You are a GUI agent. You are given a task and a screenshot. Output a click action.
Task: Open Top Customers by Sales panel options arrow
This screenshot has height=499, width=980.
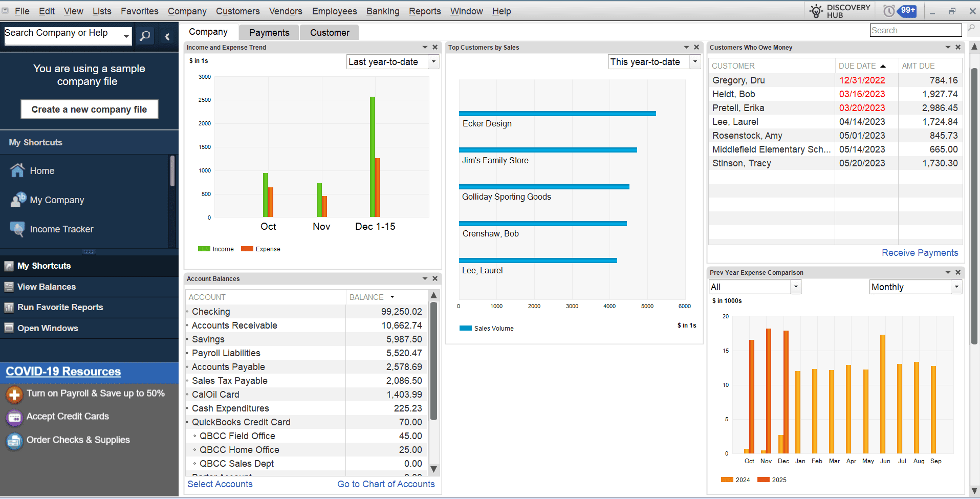pos(686,47)
